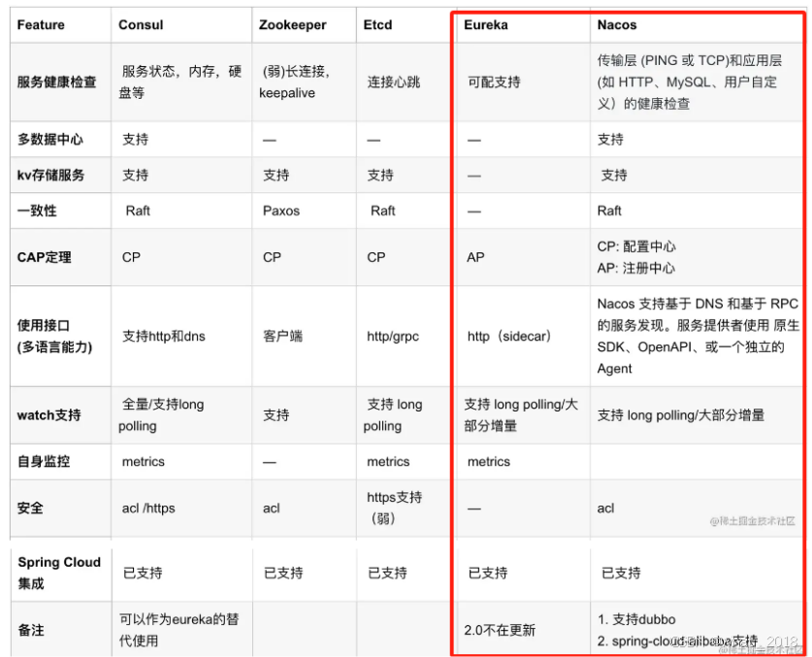This screenshot has height=657, width=812.
Task: Click the AP cell under Eureka
Action: click(475, 257)
